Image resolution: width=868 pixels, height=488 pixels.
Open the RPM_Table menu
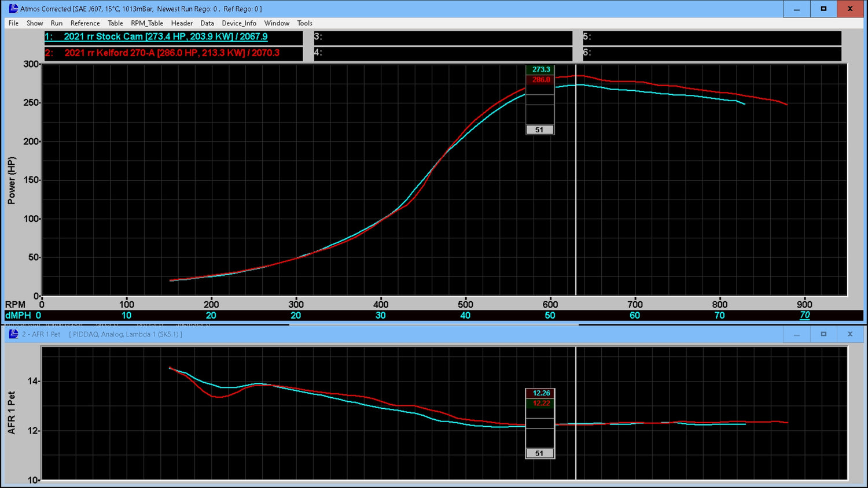146,23
